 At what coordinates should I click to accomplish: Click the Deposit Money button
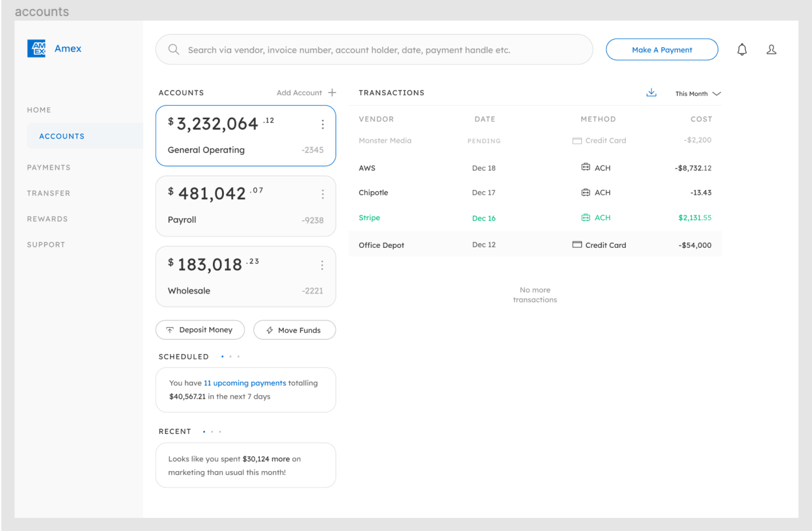click(x=200, y=330)
